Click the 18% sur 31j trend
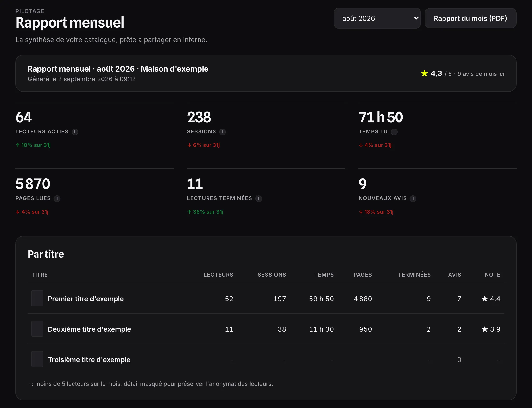 click(x=376, y=212)
